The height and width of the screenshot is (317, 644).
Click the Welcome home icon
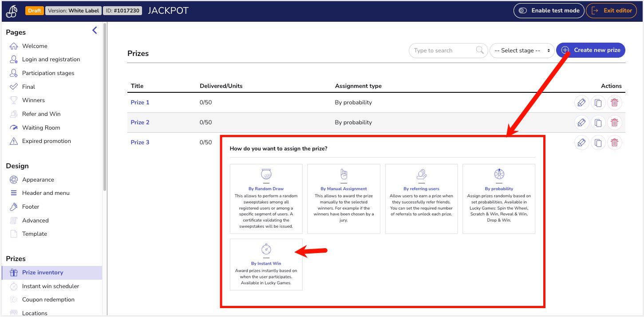(13, 46)
